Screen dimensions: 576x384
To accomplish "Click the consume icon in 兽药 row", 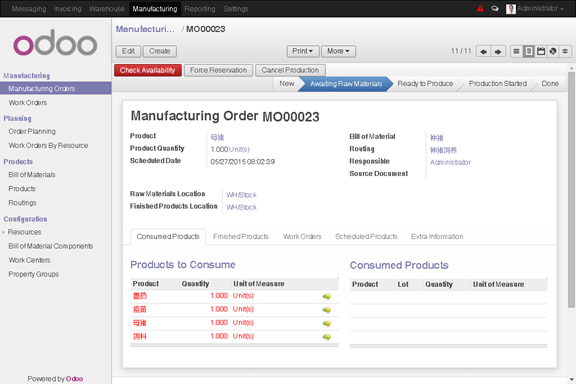I will click(326, 297).
